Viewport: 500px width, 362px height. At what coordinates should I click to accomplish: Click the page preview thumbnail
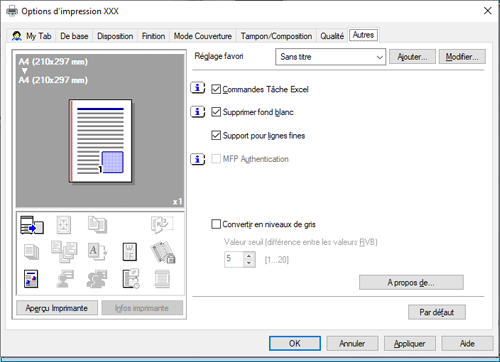tap(101, 141)
